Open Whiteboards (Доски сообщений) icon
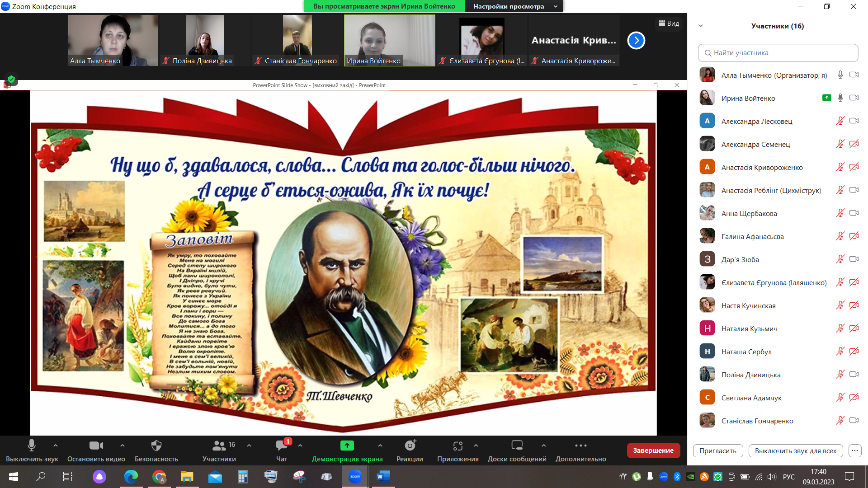 517,446
